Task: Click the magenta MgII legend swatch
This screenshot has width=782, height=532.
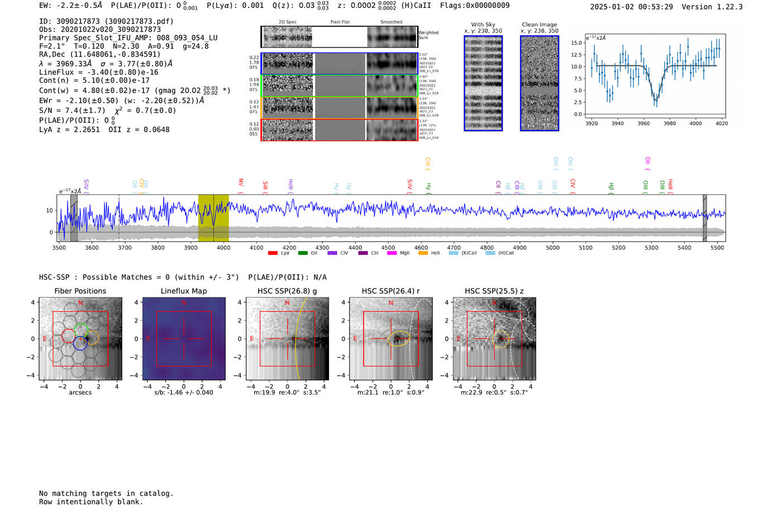Action: 393,253
